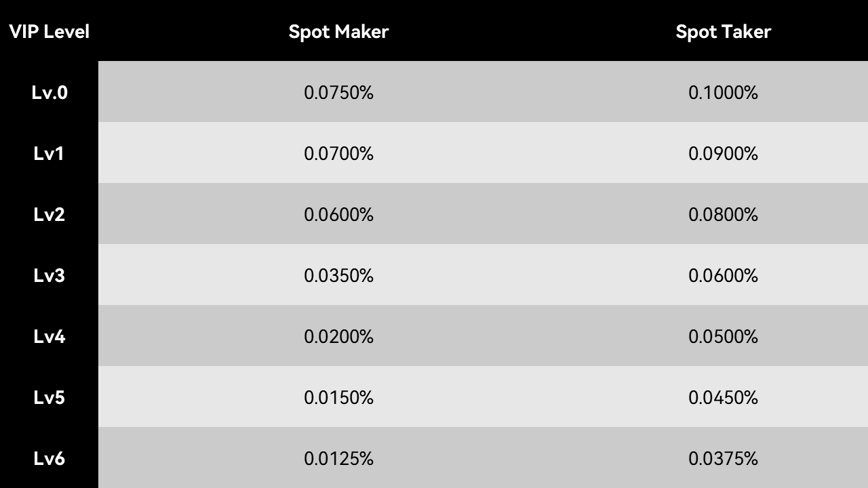Click the Lv.0 row label
The image size is (868, 488).
pos(50,92)
